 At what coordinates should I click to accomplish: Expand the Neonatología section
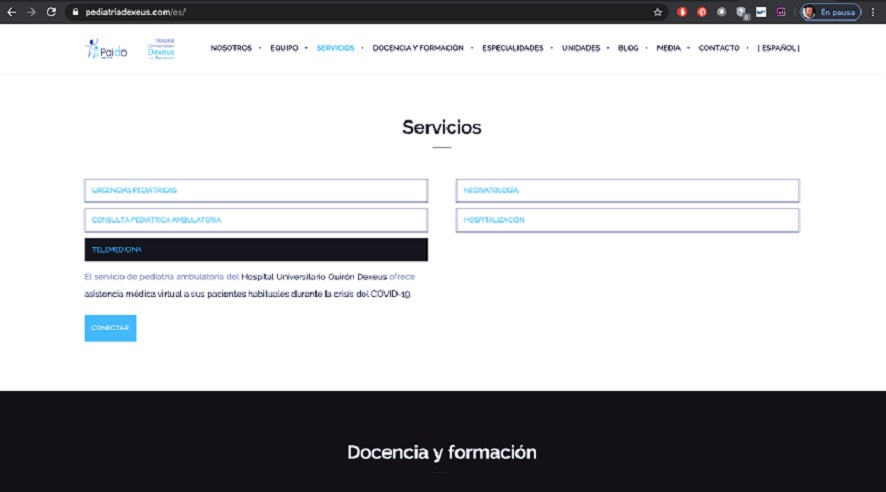coord(627,190)
